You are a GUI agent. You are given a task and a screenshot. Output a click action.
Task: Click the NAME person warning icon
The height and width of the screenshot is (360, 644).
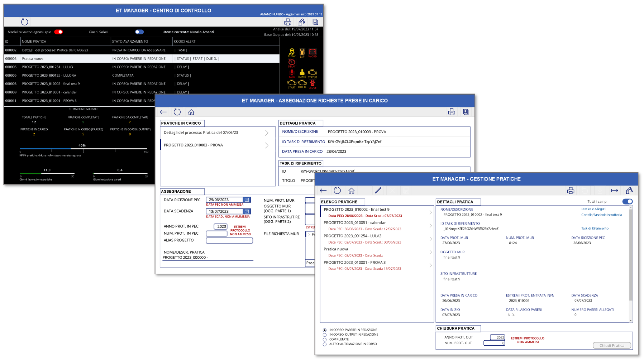[x=302, y=74]
